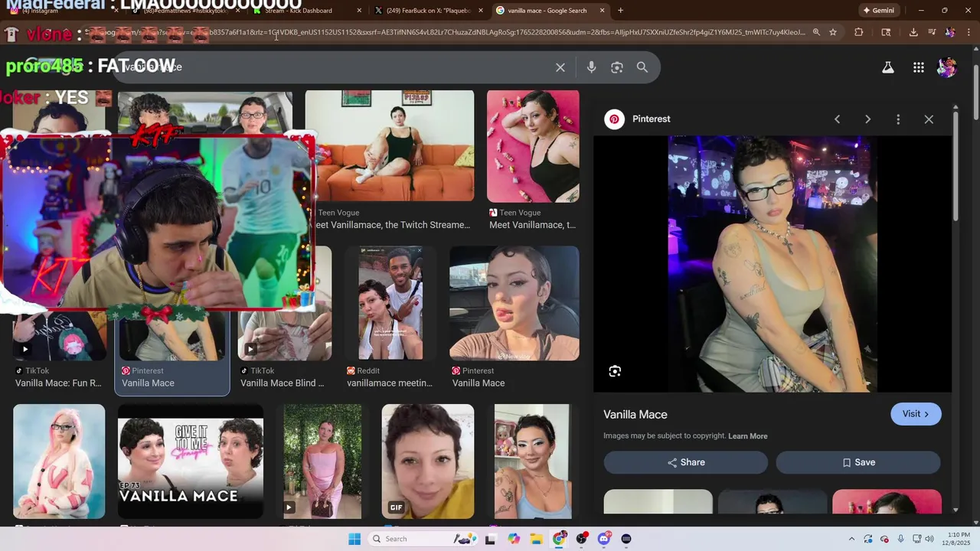Image resolution: width=980 pixels, height=551 pixels.
Task: Close the vanilla mace Google Search tab
Action: point(602,11)
